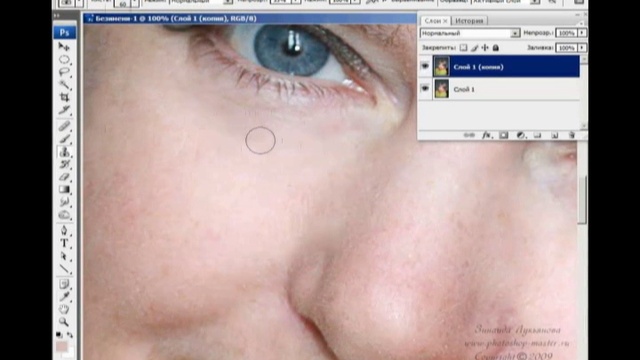Select the Line shape tool

(x=64, y=269)
